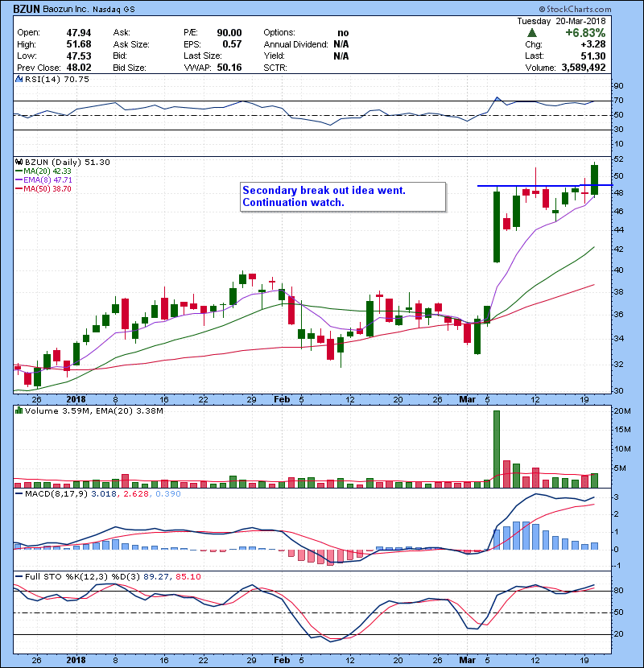This screenshot has height=668, width=644.
Task: Click the Low value 47.53
Action: 79,56
